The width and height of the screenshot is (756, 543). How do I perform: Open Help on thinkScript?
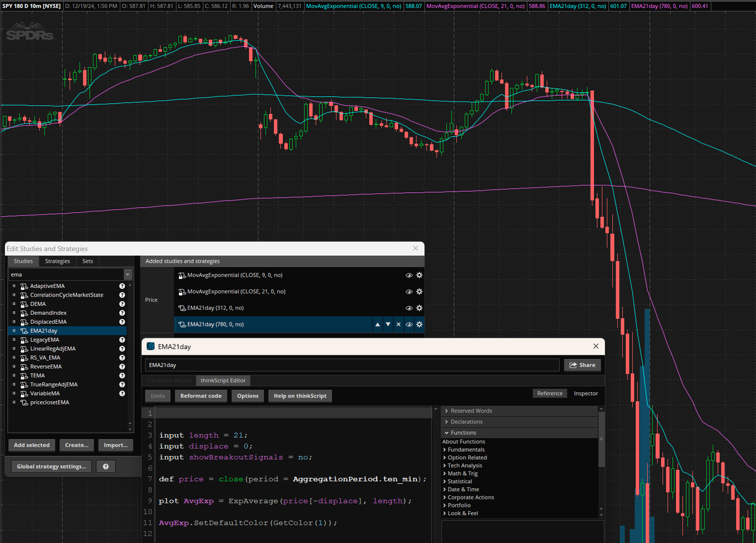point(300,396)
